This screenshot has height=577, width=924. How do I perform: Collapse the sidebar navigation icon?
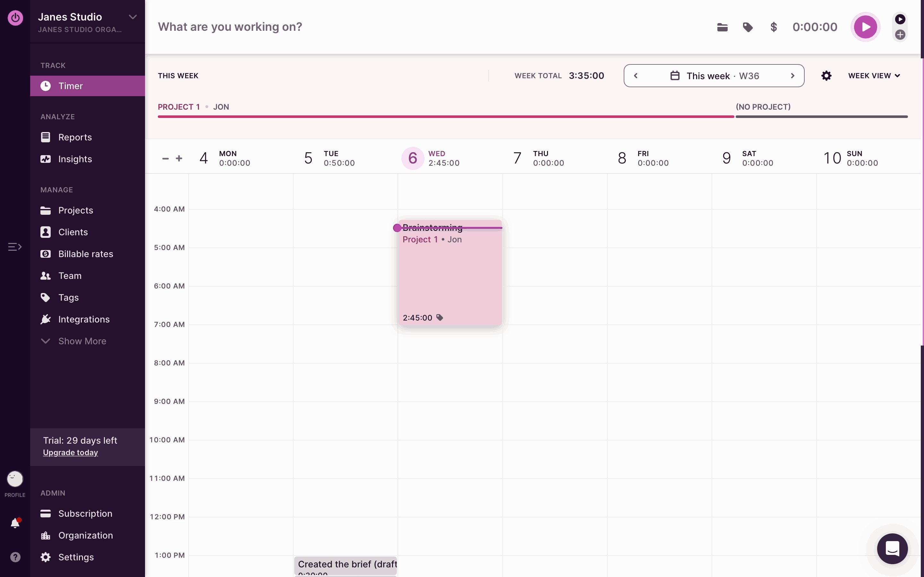coord(15,247)
